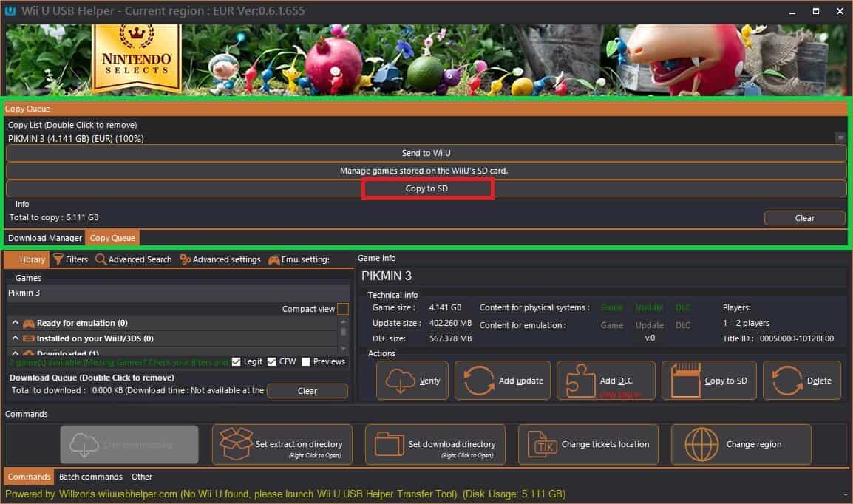Click the Advanced Search magnifier icon
The width and height of the screenshot is (853, 504).
(x=101, y=259)
